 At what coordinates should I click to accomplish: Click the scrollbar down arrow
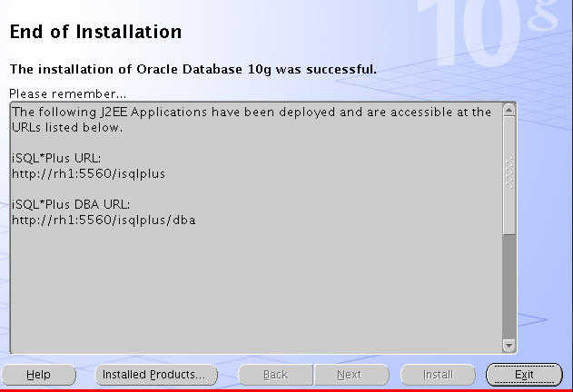click(x=509, y=345)
